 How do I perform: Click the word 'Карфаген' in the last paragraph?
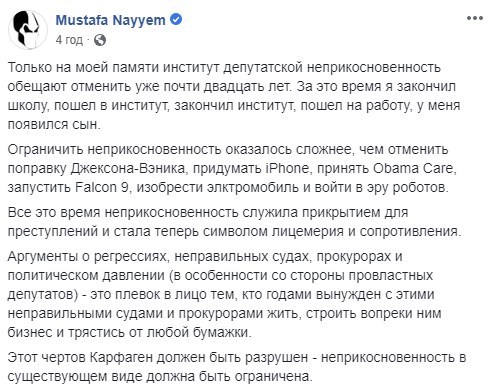coord(121,358)
